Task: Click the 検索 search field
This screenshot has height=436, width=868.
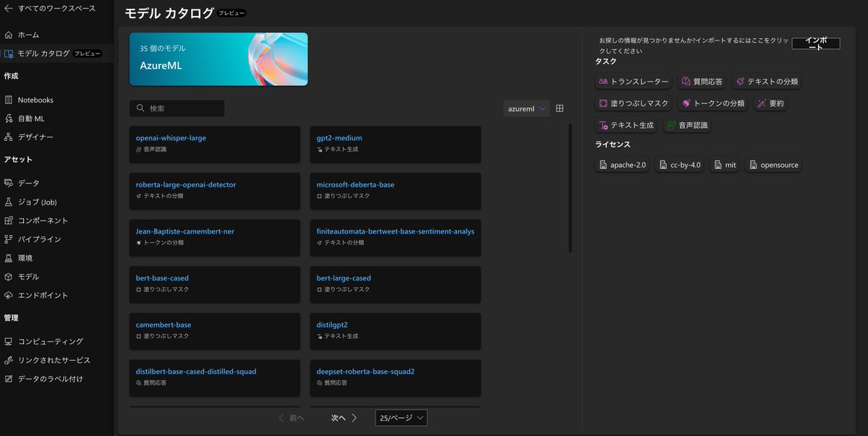Action: [177, 108]
